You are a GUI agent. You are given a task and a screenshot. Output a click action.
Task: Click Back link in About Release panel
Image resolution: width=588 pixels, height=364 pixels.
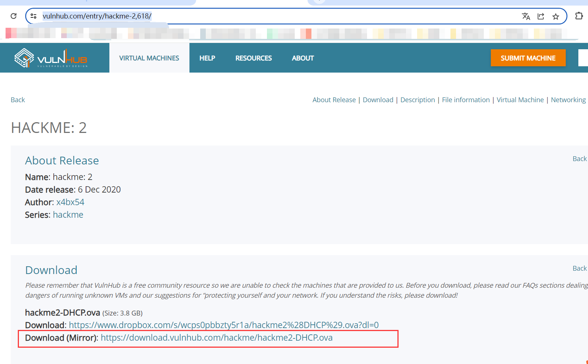(580, 159)
